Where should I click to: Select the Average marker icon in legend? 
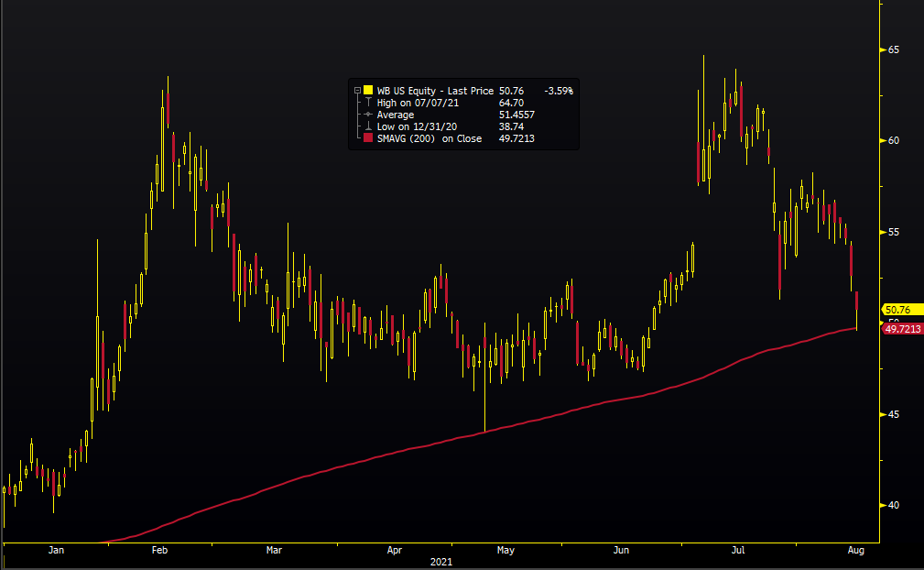pos(368,115)
